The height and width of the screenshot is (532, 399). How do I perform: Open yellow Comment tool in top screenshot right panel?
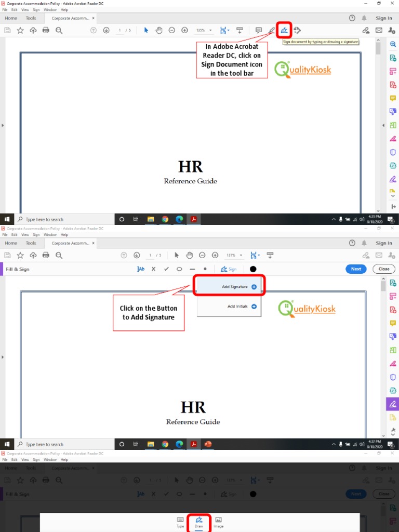coord(393,98)
